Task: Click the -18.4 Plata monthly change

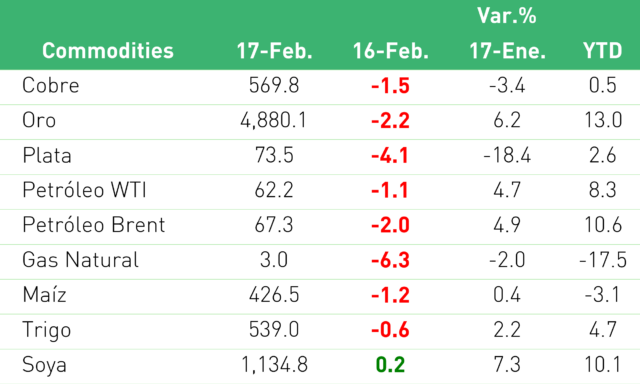Action: pos(507,155)
